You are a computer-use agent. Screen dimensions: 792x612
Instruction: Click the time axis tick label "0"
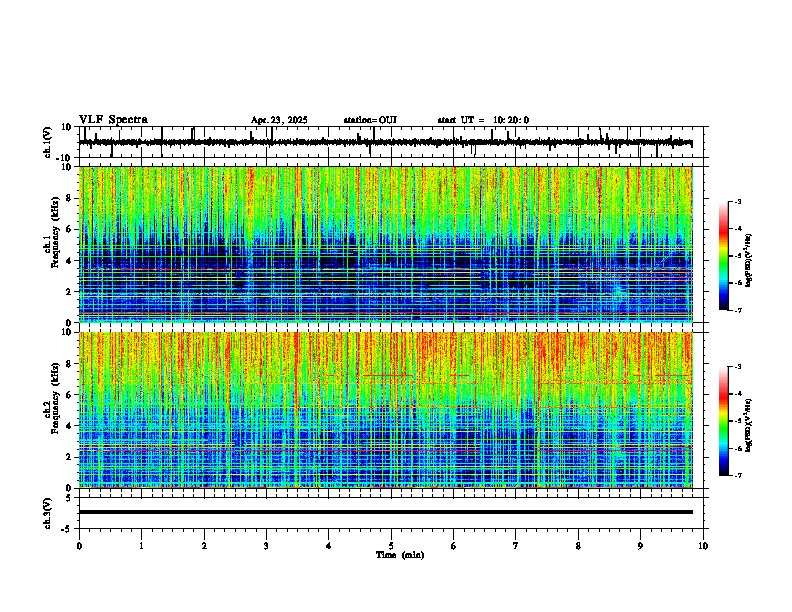[x=79, y=546]
